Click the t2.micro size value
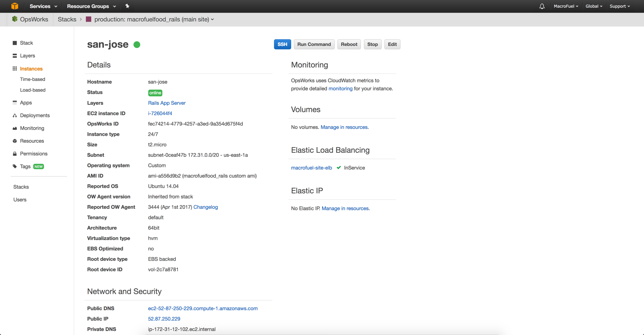The image size is (644, 335). (157, 145)
